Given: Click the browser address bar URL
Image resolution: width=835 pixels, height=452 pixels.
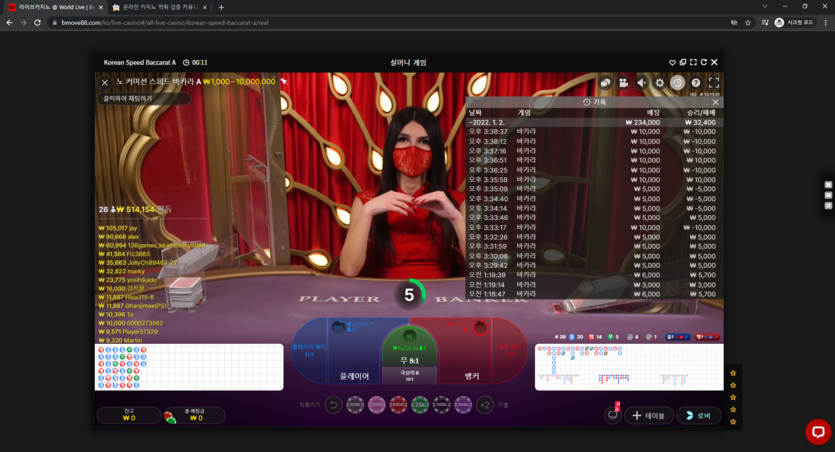Looking at the screenshot, I should (165, 22).
